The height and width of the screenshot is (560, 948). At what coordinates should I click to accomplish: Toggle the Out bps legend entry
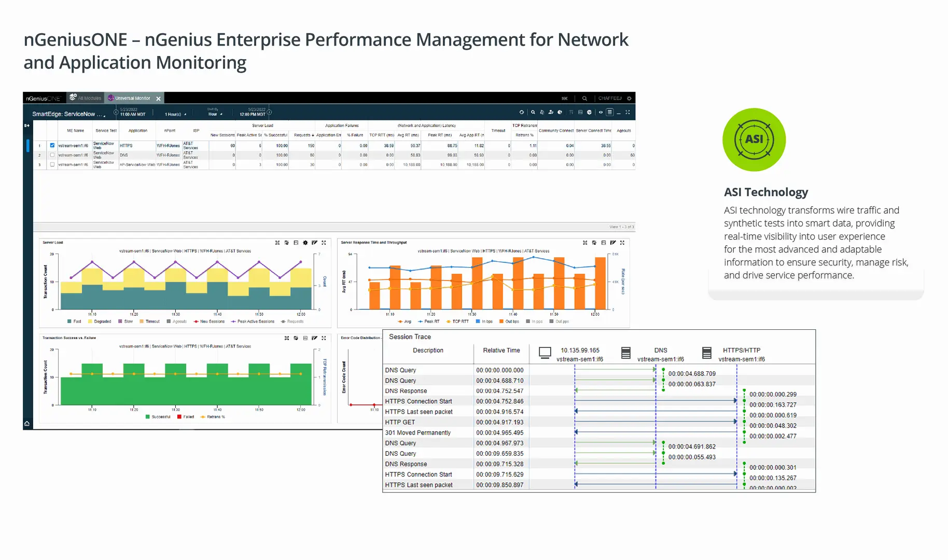(509, 321)
